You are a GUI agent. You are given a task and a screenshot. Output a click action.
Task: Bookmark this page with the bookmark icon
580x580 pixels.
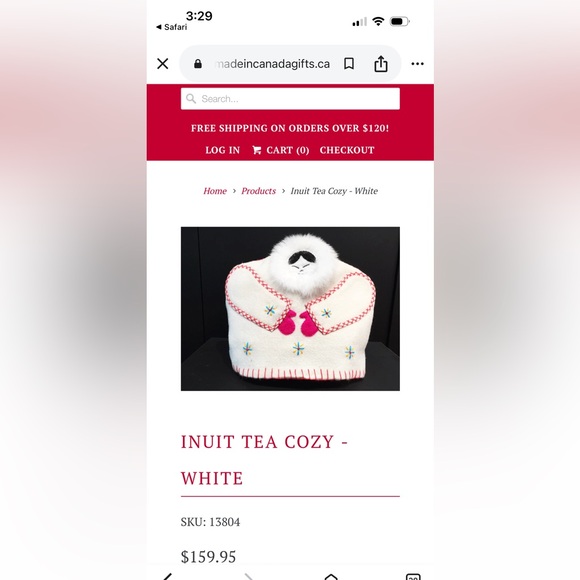tap(349, 64)
